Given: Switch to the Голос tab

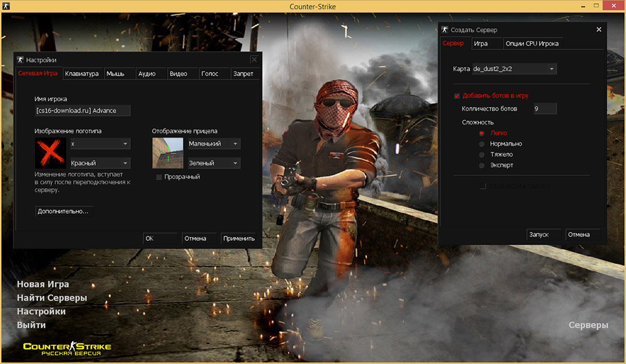Looking at the screenshot, I should tap(214, 74).
